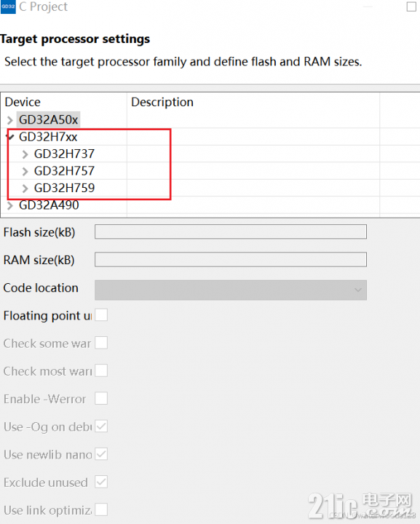This screenshot has width=420, height=524.
Task: Click the Flash size(kB) input field
Action: tap(231, 231)
